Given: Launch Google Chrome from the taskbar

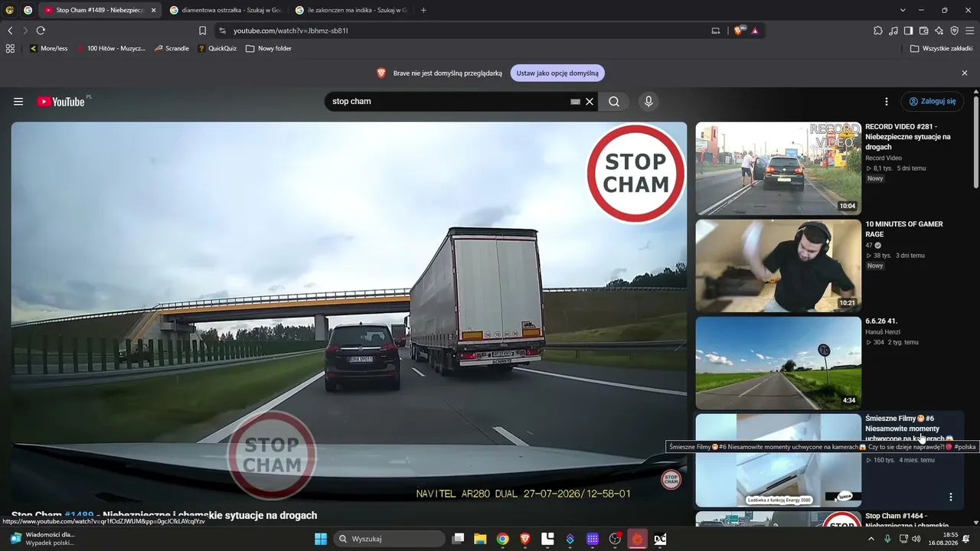Looking at the screenshot, I should click(502, 539).
